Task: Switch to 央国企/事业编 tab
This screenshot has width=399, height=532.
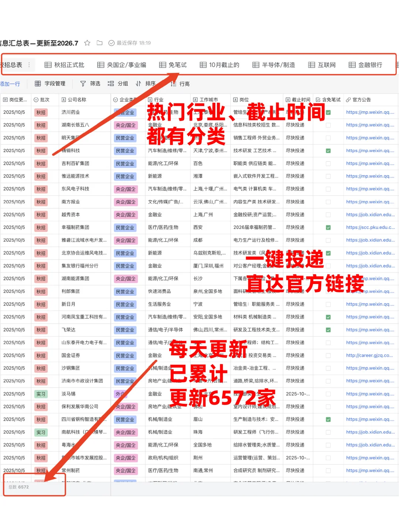Action: [122, 65]
